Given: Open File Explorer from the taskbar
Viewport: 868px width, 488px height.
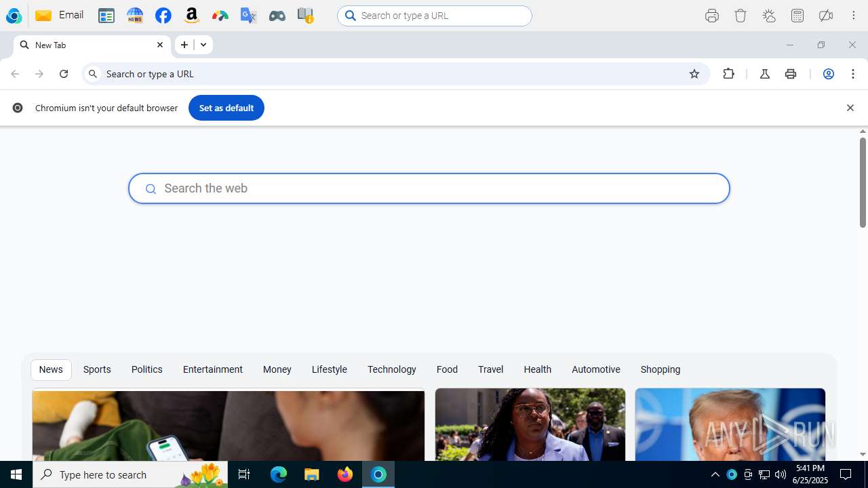Looking at the screenshot, I should point(311,474).
